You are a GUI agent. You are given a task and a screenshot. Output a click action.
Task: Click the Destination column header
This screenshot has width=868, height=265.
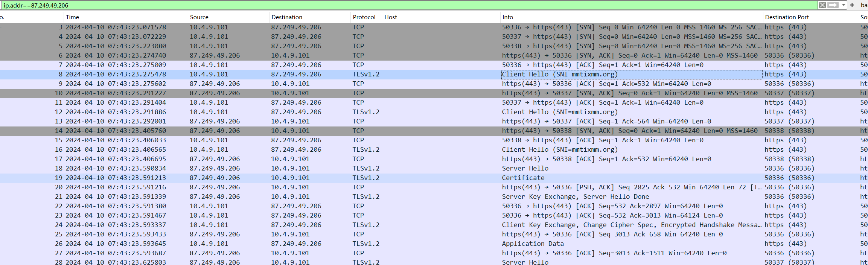pyautogui.click(x=287, y=17)
